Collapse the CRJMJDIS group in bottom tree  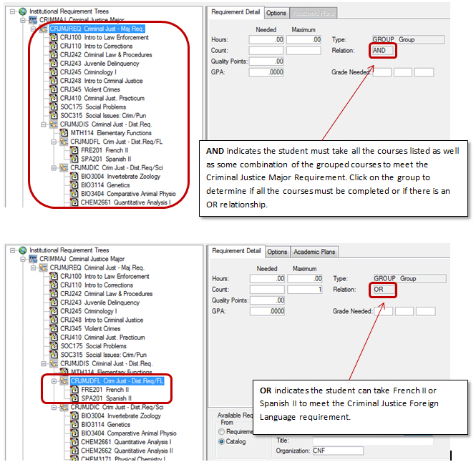[44, 363]
